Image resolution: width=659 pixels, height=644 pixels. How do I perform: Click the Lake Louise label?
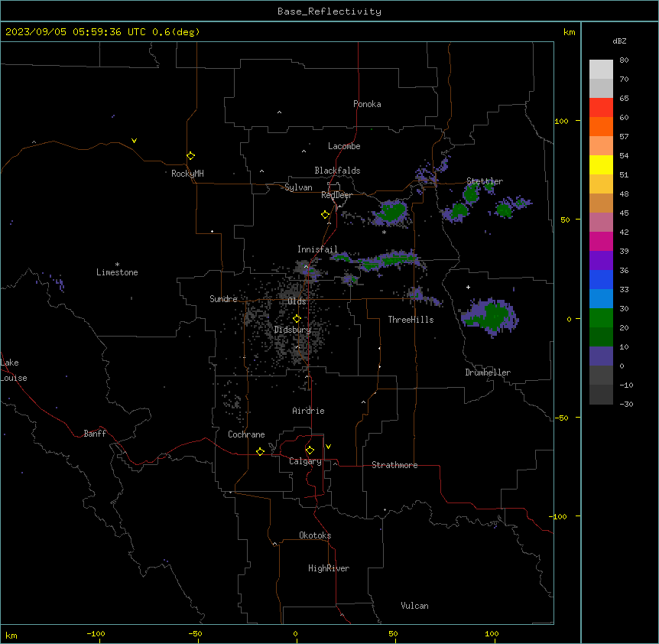pyautogui.click(x=14, y=370)
